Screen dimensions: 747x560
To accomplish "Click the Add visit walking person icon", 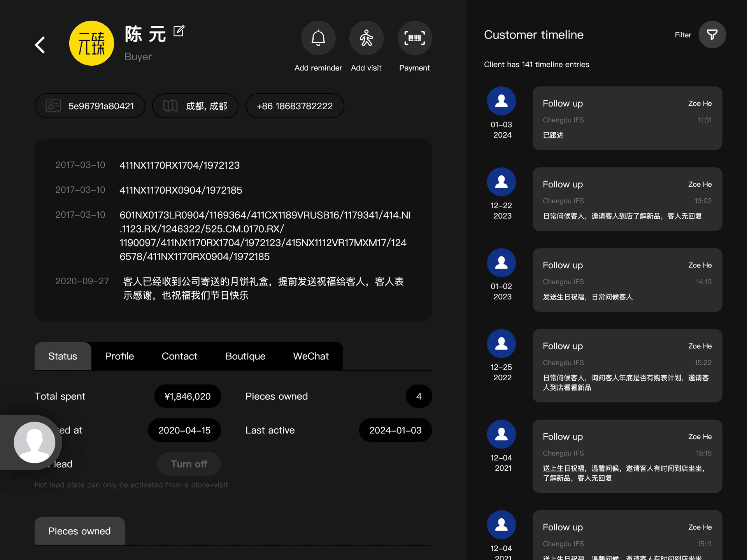I will (366, 38).
